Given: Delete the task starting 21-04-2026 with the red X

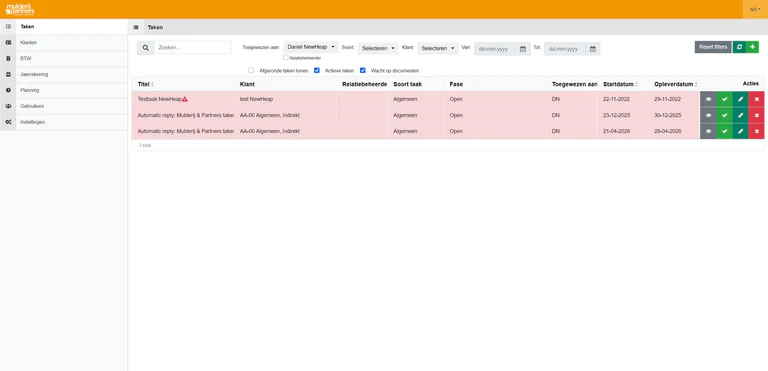Looking at the screenshot, I should (756, 131).
